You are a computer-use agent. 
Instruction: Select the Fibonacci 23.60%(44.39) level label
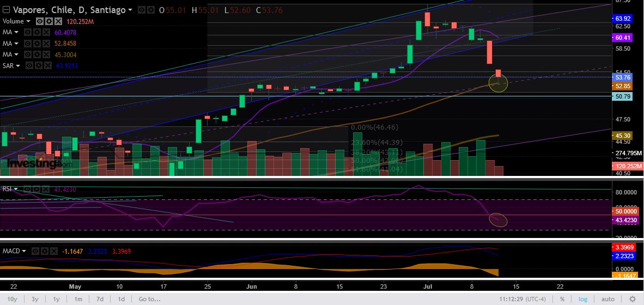pos(376,143)
